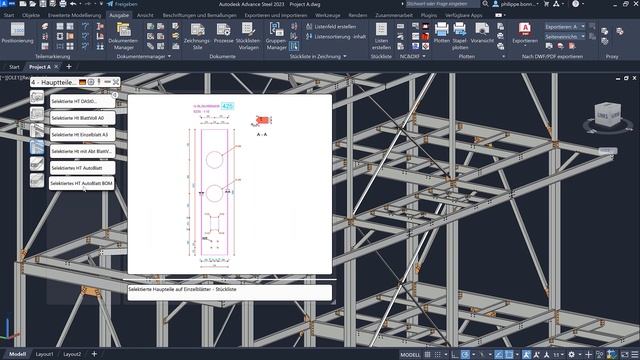
Task: Click Selektierte Ht BlattVoll A0 button
Action: pyautogui.click(x=82, y=118)
